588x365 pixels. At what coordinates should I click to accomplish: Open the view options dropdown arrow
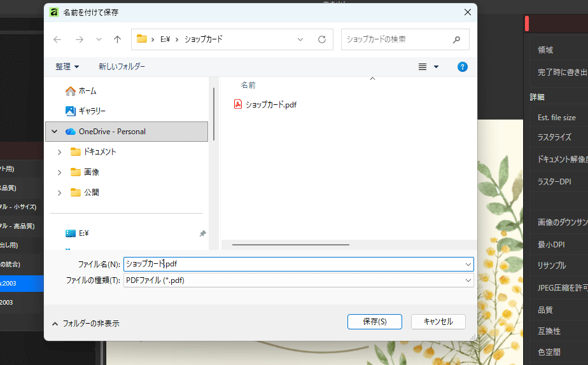(x=436, y=67)
